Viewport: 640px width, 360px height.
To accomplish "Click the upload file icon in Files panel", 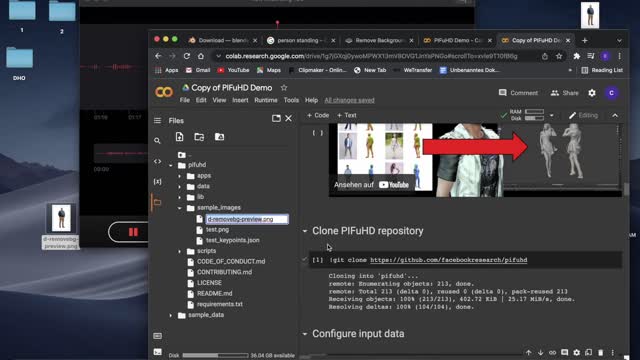I will click(x=180, y=137).
